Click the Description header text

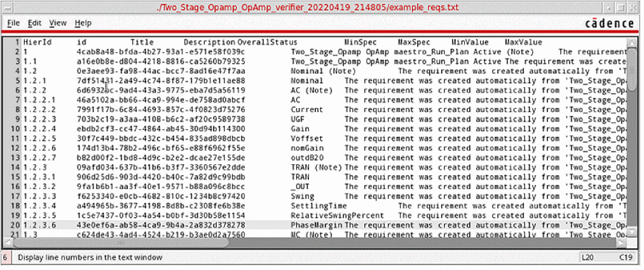(209, 43)
